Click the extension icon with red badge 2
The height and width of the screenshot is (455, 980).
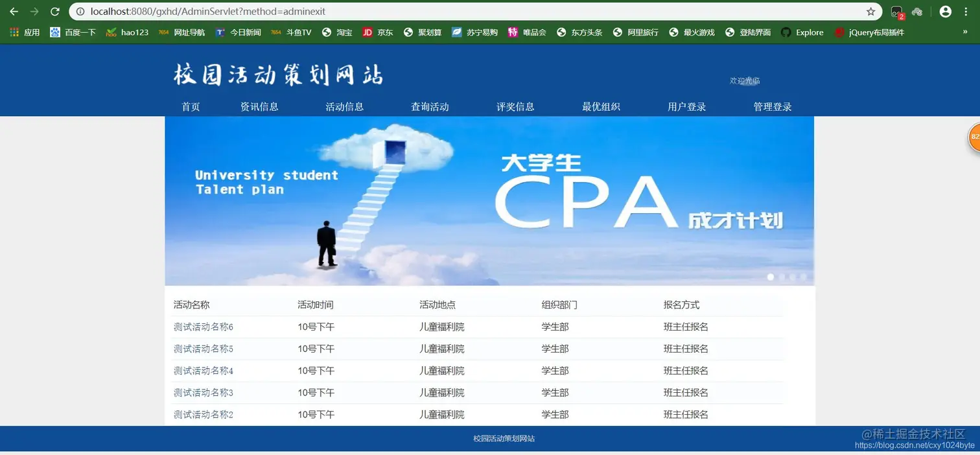[x=896, y=11]
